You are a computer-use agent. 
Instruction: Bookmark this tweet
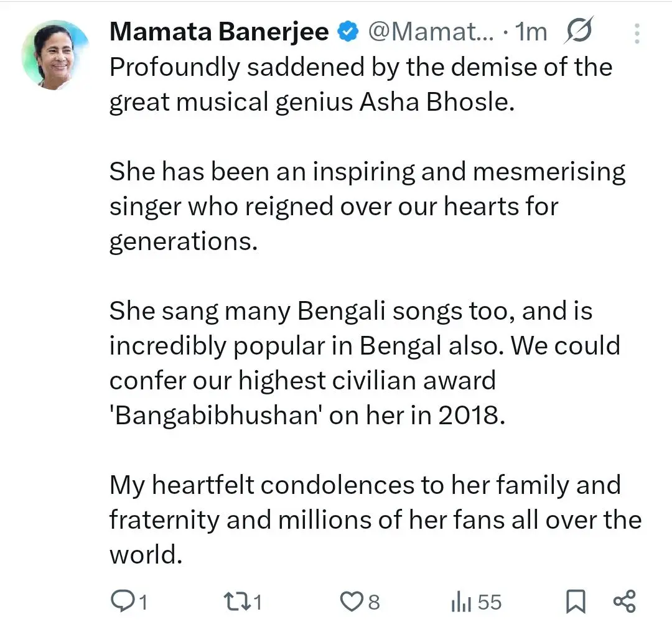[x=575, y=601]
